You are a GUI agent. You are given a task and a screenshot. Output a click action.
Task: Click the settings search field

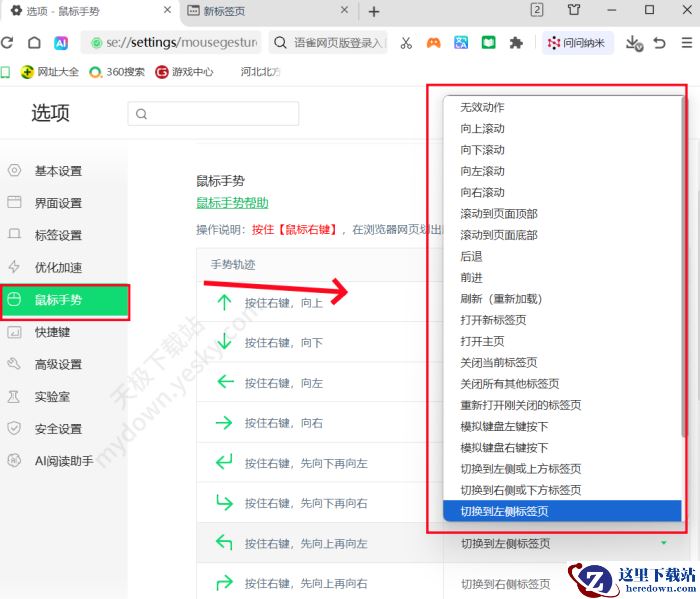(x=213, y=114)
